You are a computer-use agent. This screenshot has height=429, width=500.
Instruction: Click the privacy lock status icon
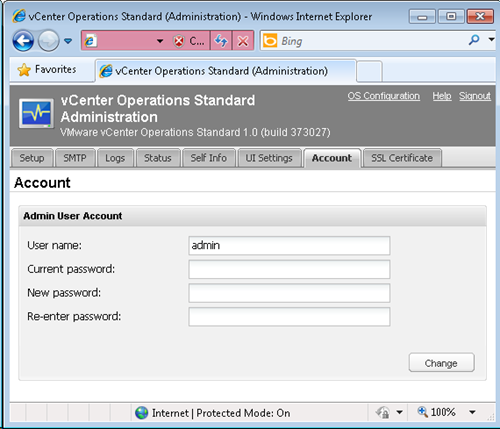pos(383,413)
